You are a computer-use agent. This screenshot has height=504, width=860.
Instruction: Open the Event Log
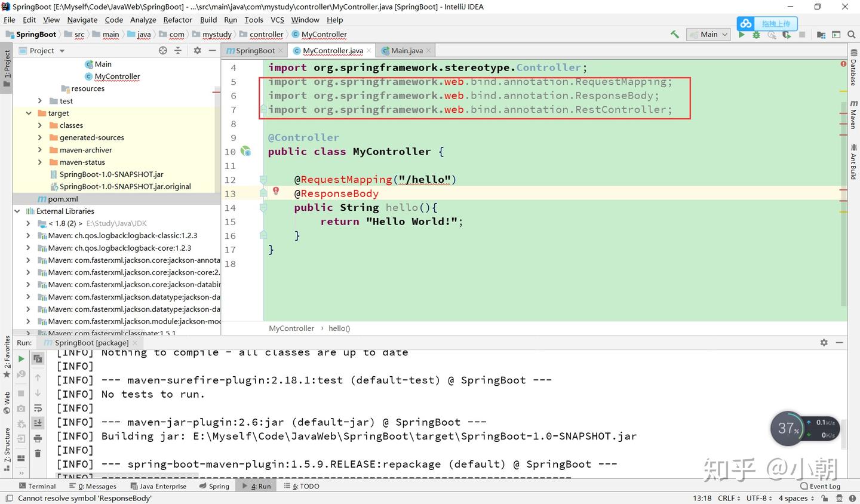coord(821,486)
